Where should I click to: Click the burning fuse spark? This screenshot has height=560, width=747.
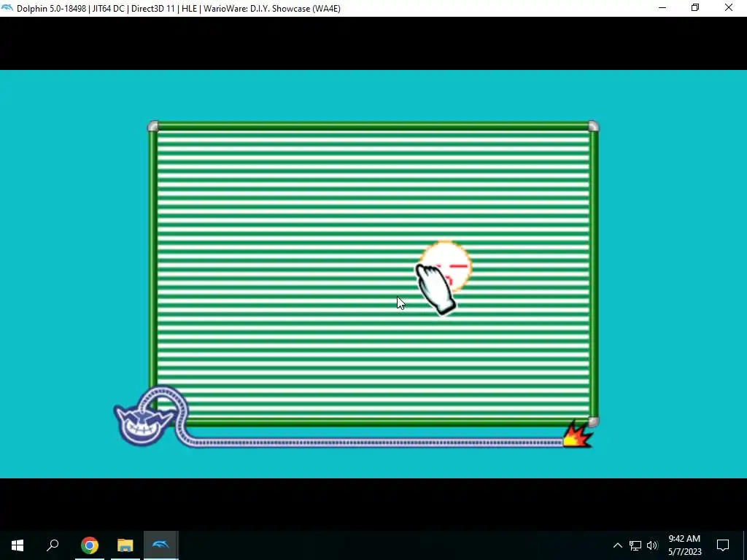coord(578,435)
